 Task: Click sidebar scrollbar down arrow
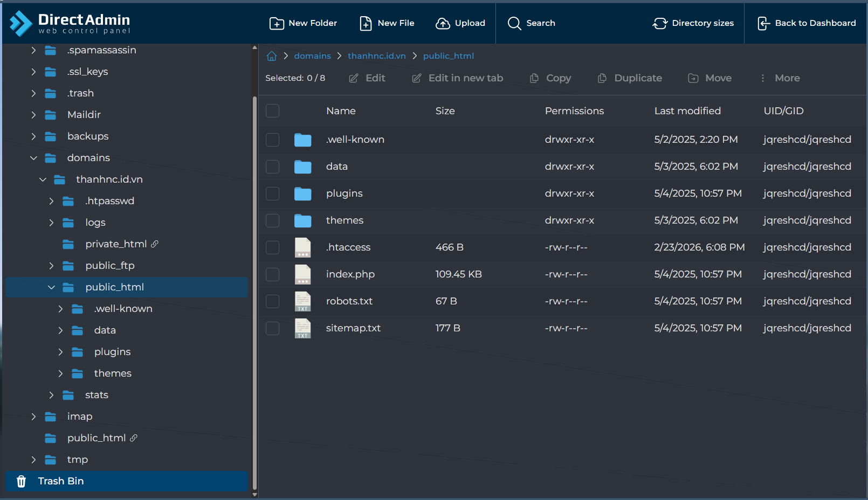tap(254, 495)
